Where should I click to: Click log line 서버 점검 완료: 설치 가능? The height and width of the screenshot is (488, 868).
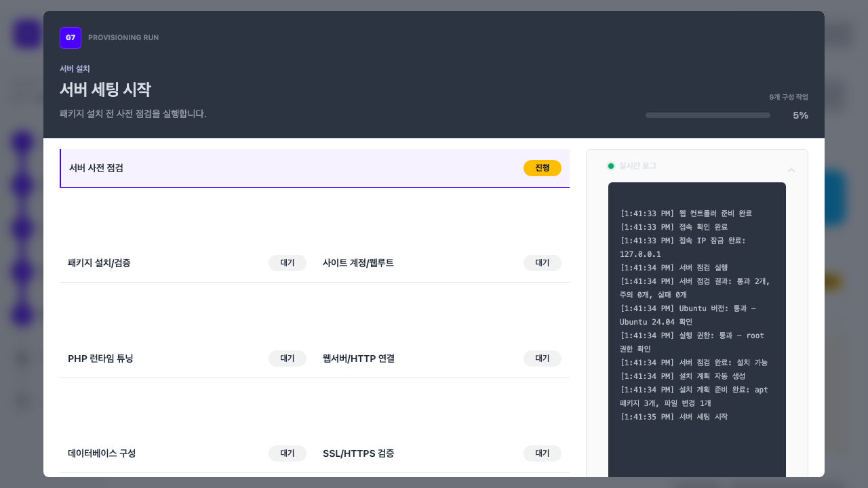pyautogui.click(x=694, y=363)
